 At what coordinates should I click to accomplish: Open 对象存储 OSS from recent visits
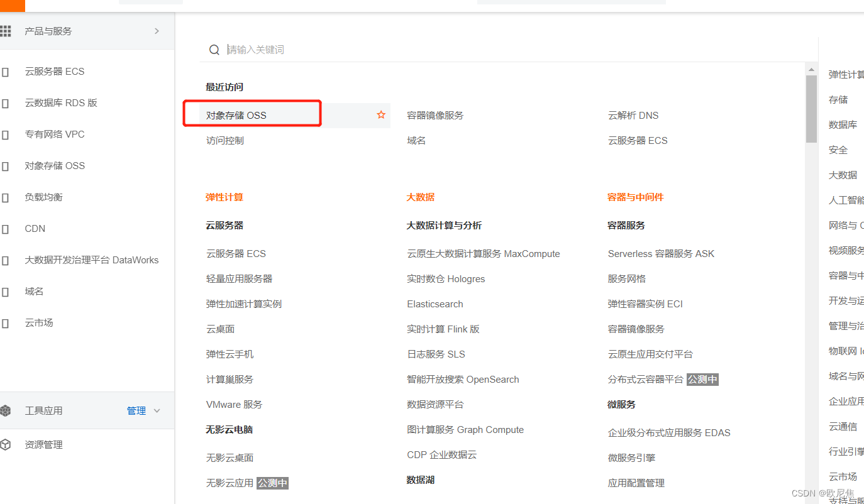[x=236, y=115]
